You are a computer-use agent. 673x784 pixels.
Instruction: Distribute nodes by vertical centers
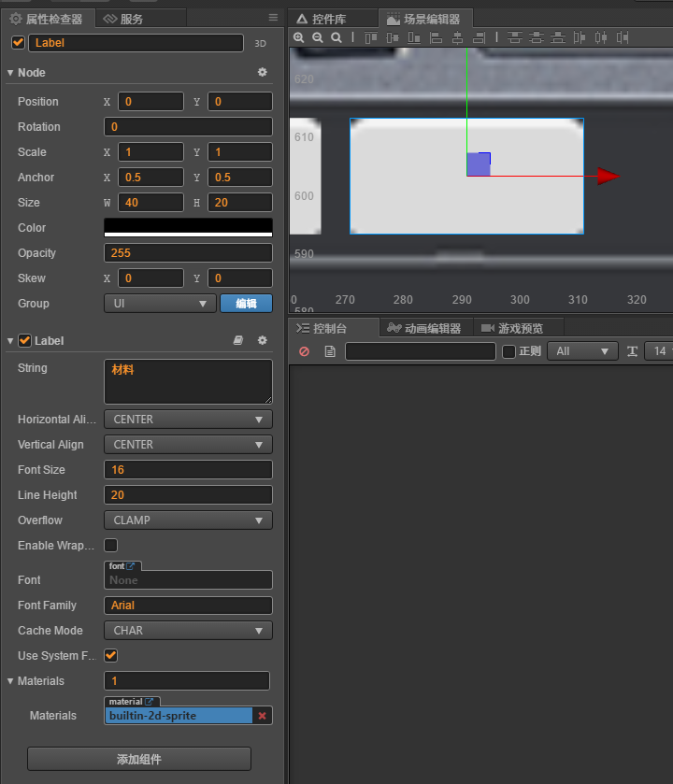coord(536,37)
